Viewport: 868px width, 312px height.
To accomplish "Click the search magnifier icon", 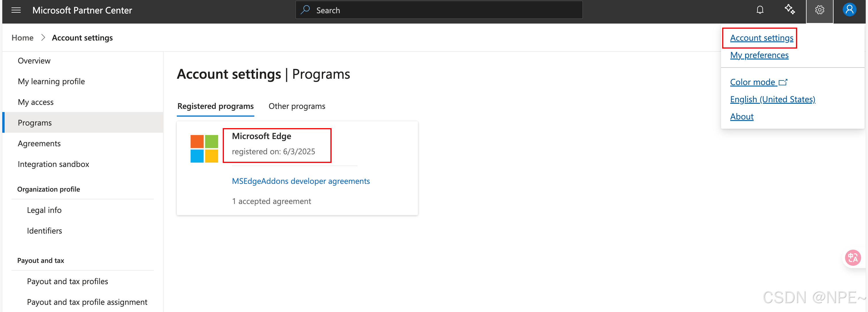I will click(305, 10).
